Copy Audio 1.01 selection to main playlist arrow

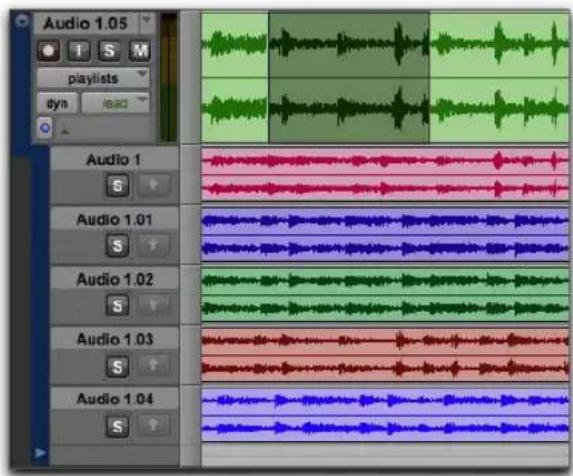click(x=153, y=245)
